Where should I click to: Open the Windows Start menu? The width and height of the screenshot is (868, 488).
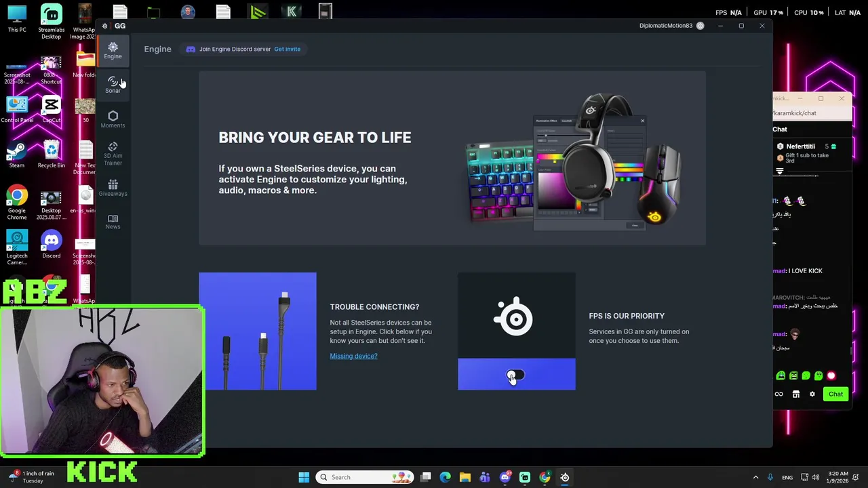pos(304,477)
